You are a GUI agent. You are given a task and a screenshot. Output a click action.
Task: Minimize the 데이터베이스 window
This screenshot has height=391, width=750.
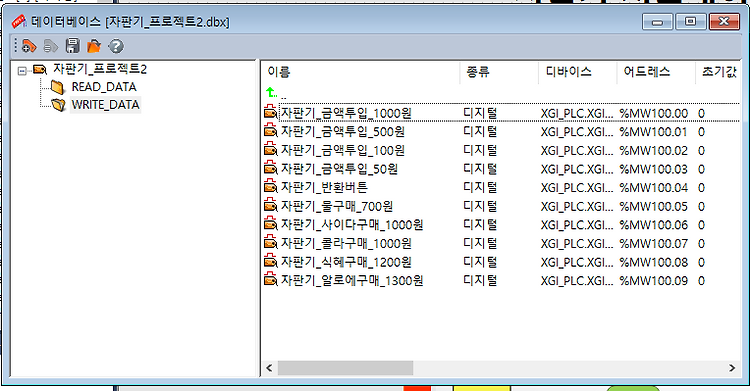pyautogui.click(x=658, y=22)
